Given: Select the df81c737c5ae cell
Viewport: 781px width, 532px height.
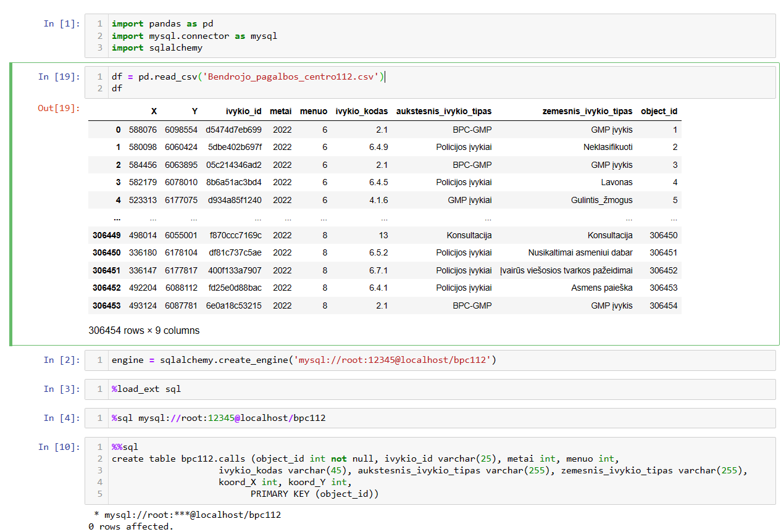Looking at the screenshot, I should (235, 252).
